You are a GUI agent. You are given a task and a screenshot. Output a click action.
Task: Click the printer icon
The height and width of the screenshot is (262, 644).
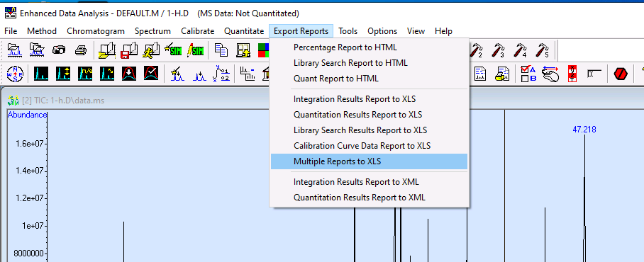pyautogui.click(x=81, y=50)
